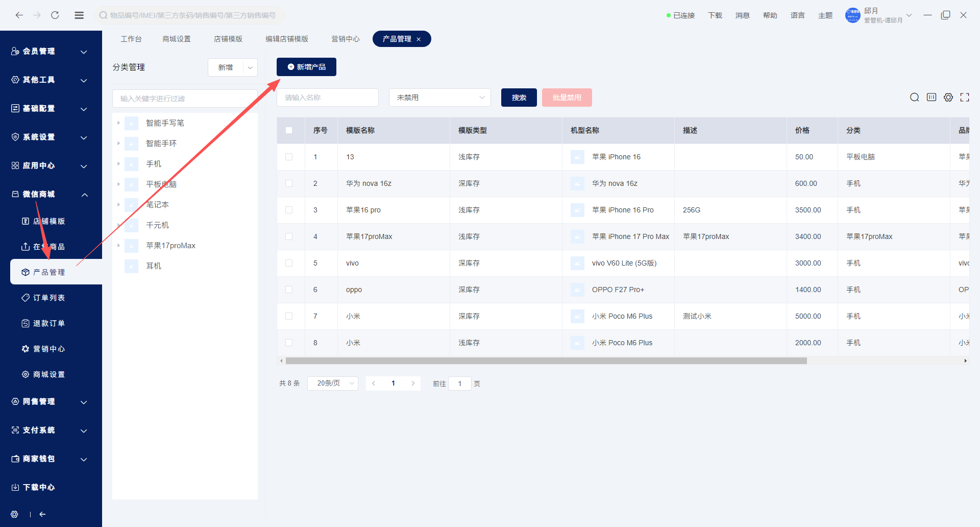Click the 苹果 iPhone 16 thumbnail image
The image size is (980, 527).
[x=577, y=157]
